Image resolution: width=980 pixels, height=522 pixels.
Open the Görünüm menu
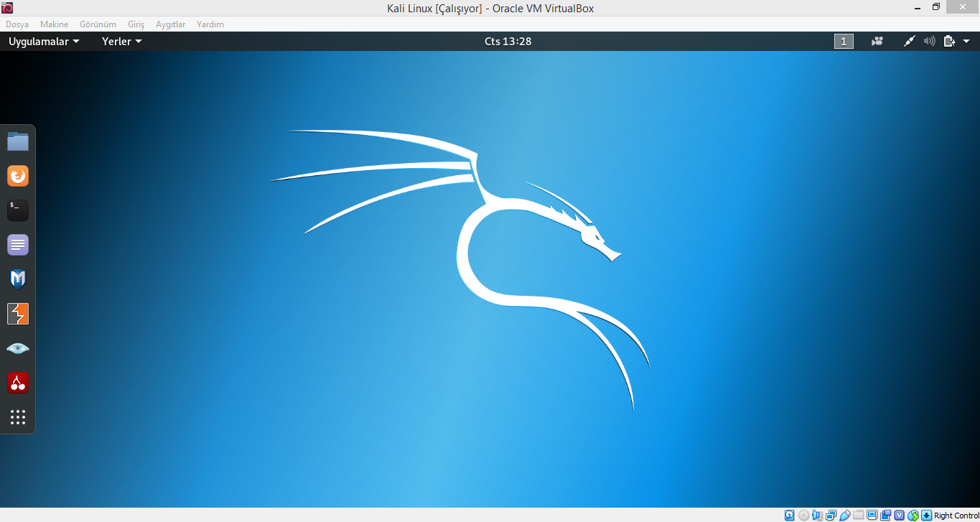tap(98, 24)
